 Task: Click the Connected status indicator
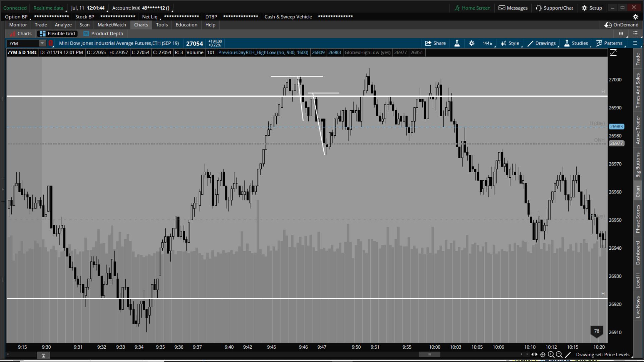(x=15, y=8)
